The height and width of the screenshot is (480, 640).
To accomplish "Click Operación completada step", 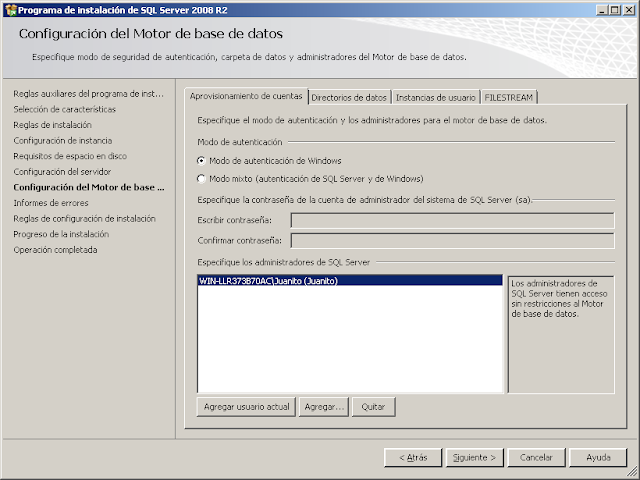I will tap(55, 249).
